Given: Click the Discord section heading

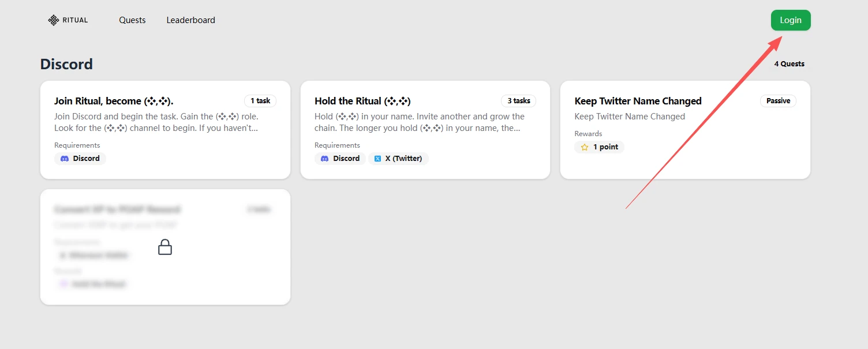Looking at the screenshot, I should pyautogui.click(x=66, y=64).
